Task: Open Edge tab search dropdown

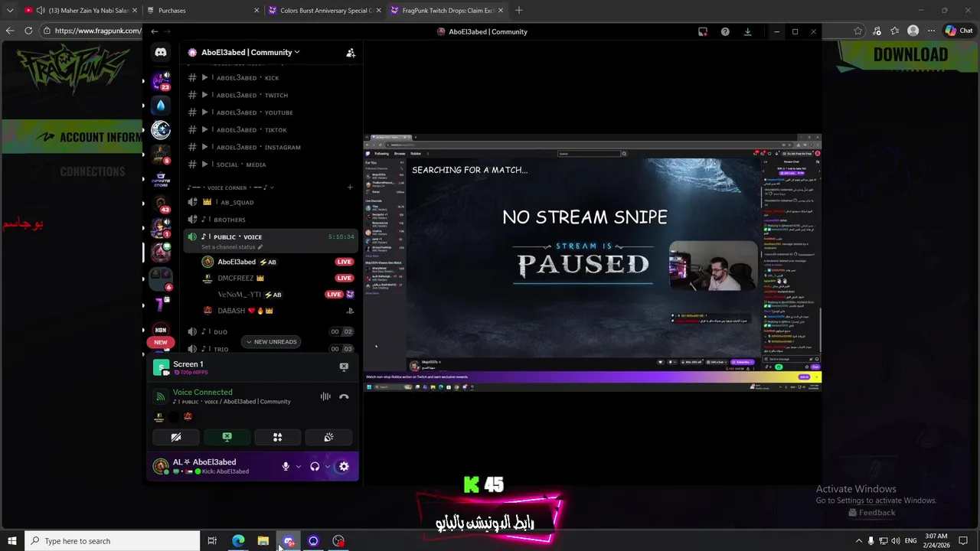Action: (x=10, y=11)
